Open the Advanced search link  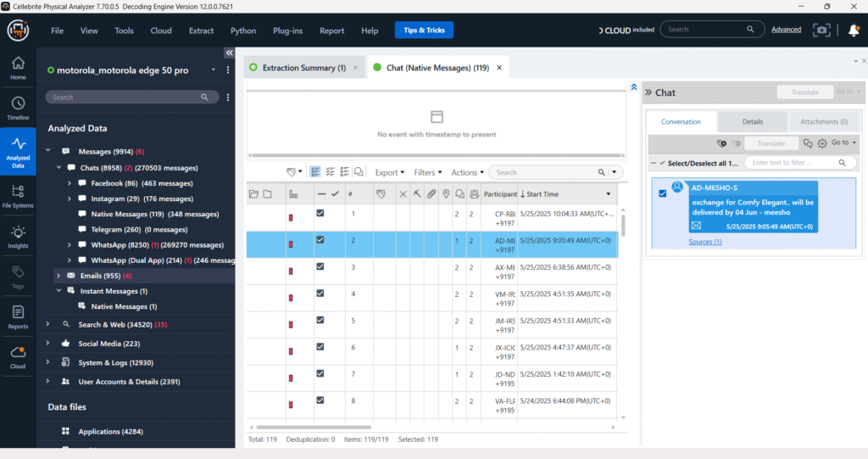786,30
